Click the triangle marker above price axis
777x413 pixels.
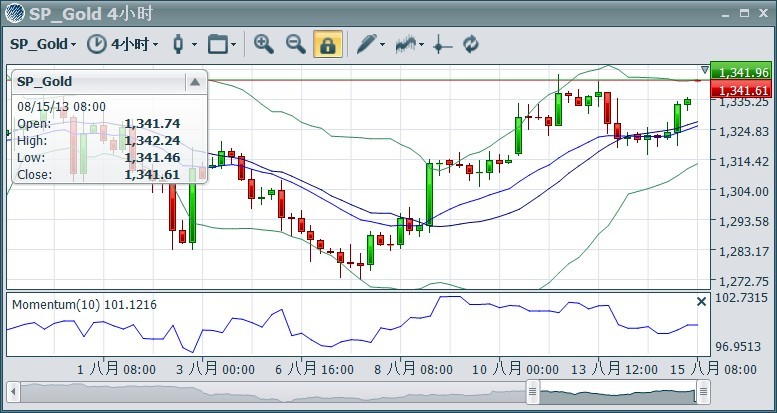(x=705, y=70)
